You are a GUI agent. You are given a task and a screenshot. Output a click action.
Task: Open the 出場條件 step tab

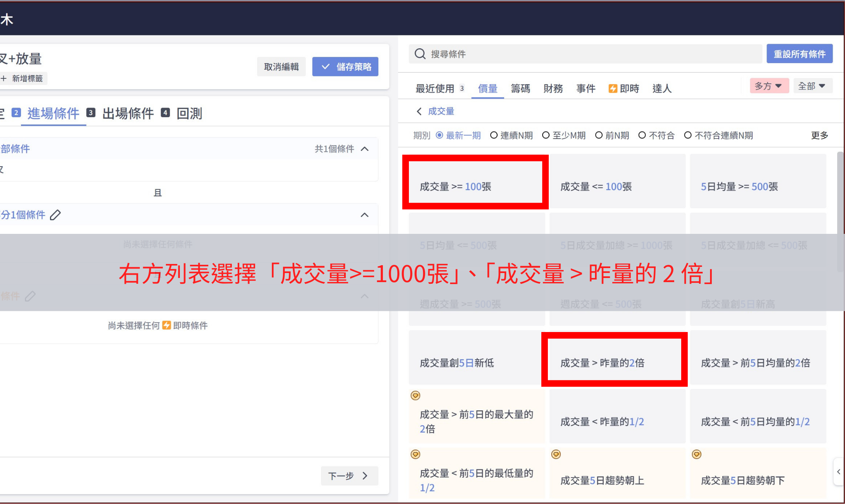[x=128, y=113]
